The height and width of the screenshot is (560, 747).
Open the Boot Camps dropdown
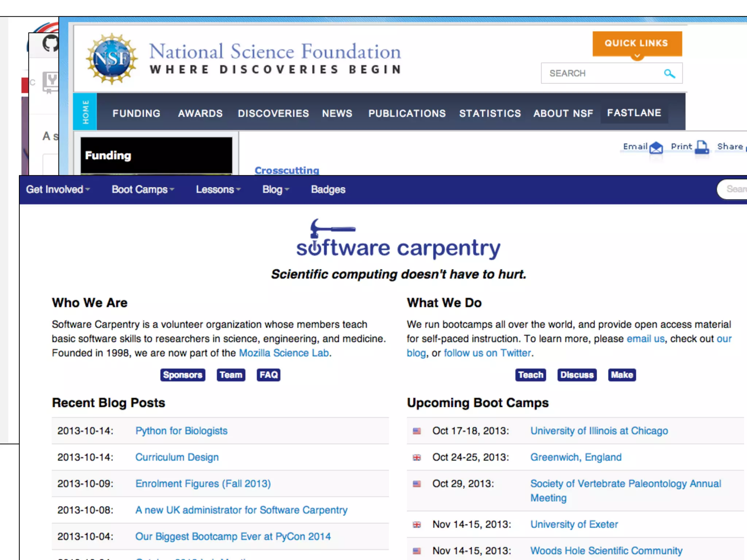[143, 190]
